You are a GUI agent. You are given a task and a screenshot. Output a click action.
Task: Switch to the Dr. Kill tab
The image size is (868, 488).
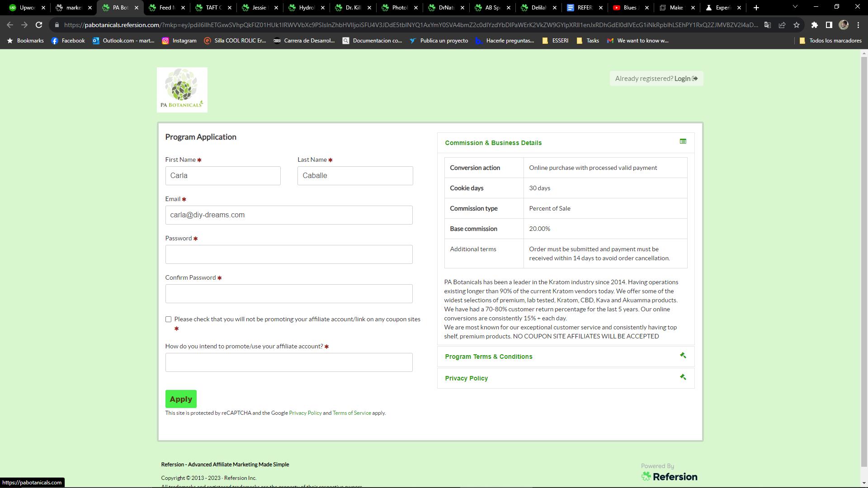353,8
